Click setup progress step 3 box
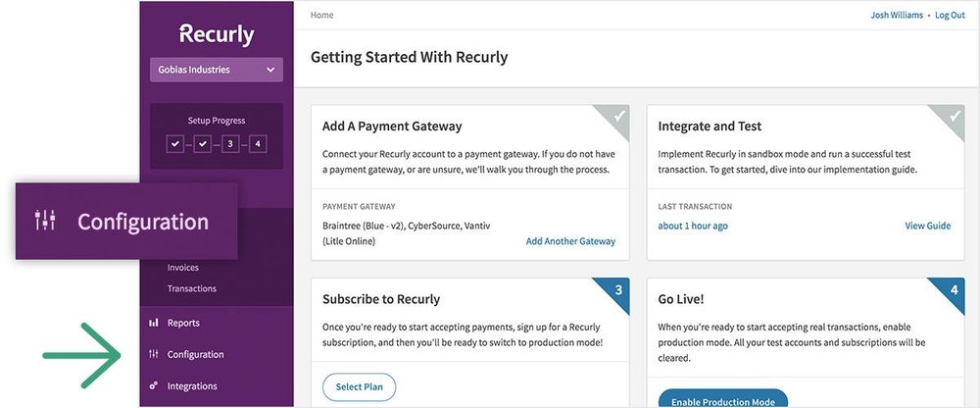Screen dimensions: 980x408 click(230, 144)
